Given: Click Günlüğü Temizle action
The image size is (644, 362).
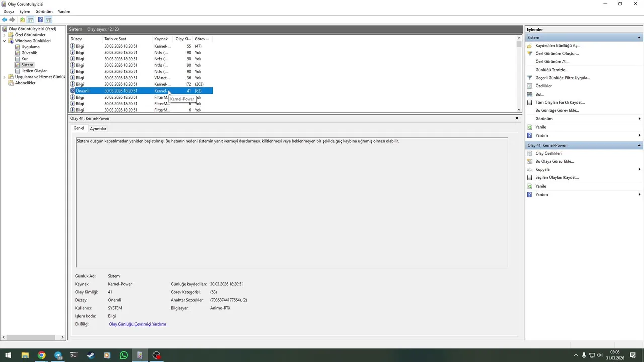Looking at the screenshot, I should tap(551, 70).
